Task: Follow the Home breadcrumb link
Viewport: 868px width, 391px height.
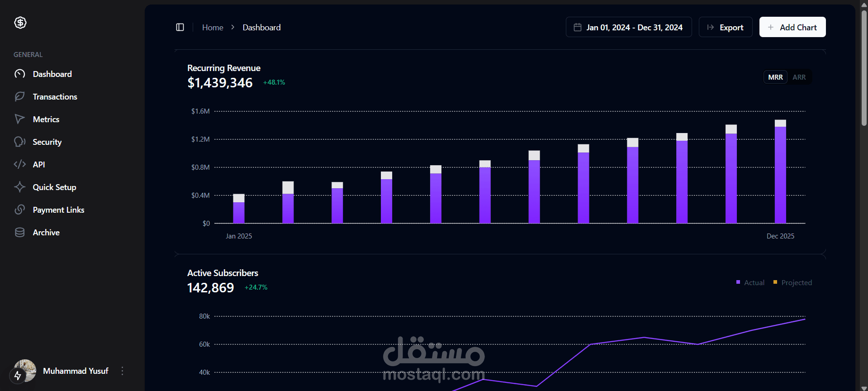Action: pos(213,27)
